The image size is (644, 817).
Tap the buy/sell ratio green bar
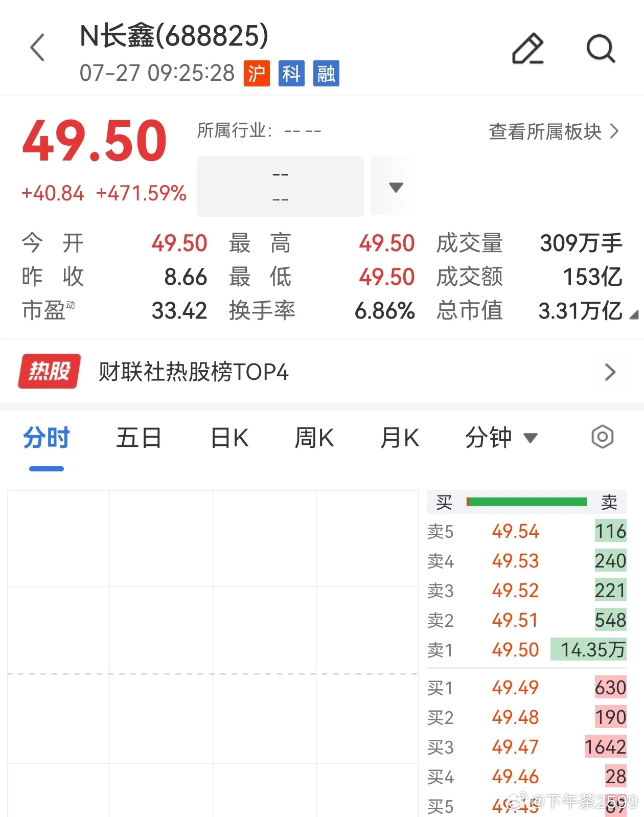pyautogui.click(x=526, y=502)
